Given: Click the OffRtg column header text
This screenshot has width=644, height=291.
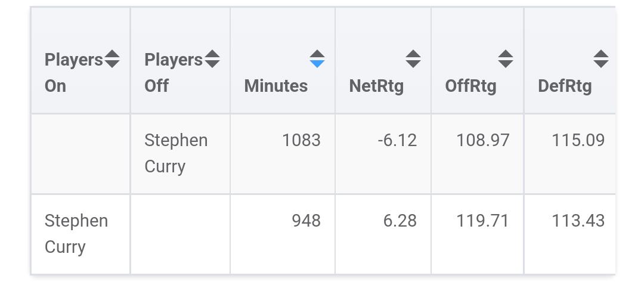Looking at the screenshot, I should click(x=470, y=86).
